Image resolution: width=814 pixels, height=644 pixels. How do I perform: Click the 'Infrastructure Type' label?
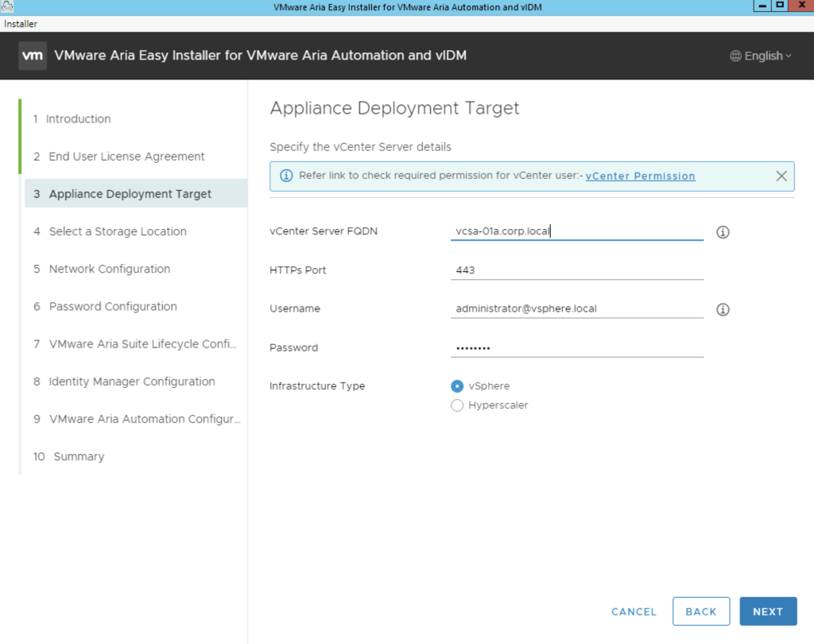pos(317,386)
